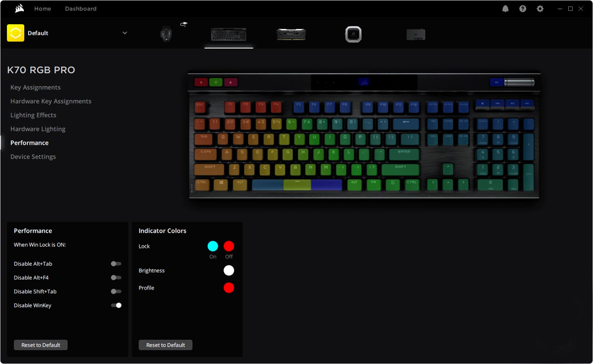Select the liquid cooler pump device icon

353,34
